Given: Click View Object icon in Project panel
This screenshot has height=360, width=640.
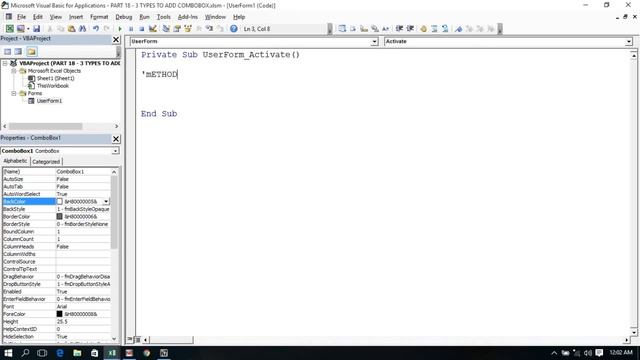Looking at the screenshot, I should 18,51.
